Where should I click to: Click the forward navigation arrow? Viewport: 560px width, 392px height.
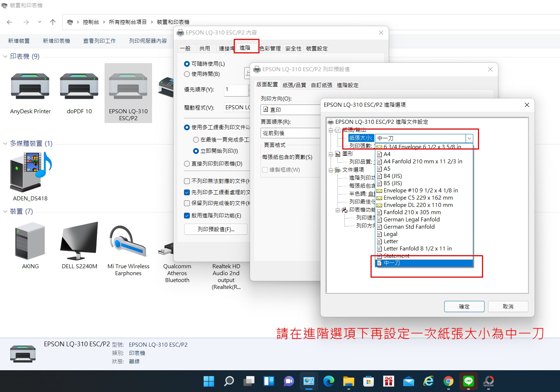click(x=26, y=22)
